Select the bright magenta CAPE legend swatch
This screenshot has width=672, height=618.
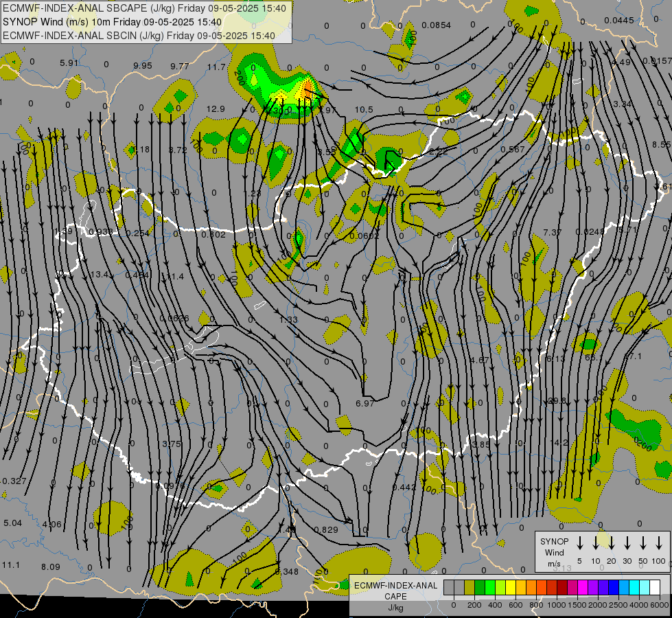click(583, 587)
